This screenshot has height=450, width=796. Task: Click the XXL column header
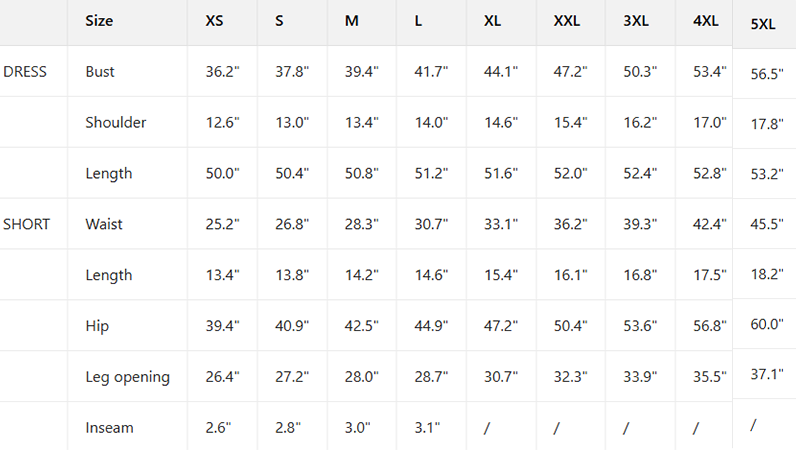pos(567,21)
